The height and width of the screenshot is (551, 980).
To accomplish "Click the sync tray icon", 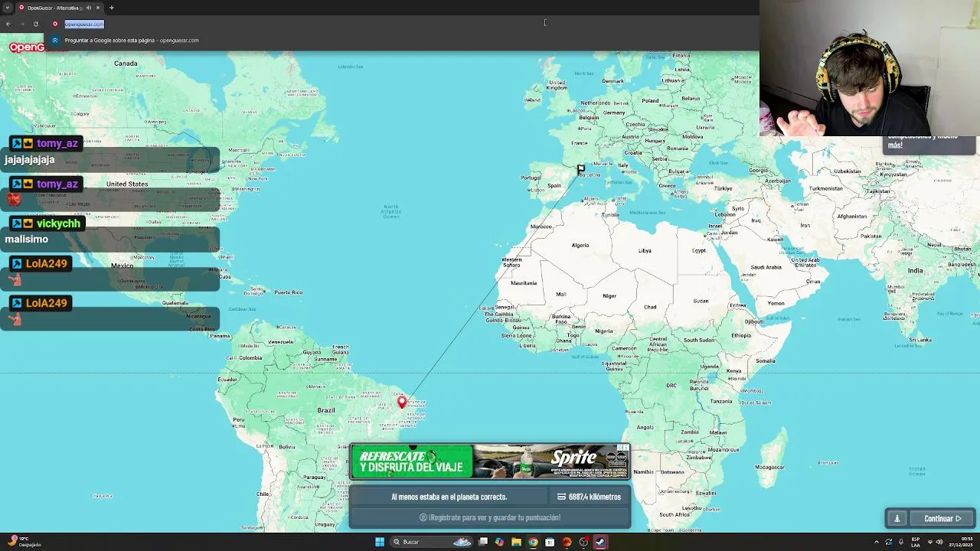I will click(x=889, y=542).
